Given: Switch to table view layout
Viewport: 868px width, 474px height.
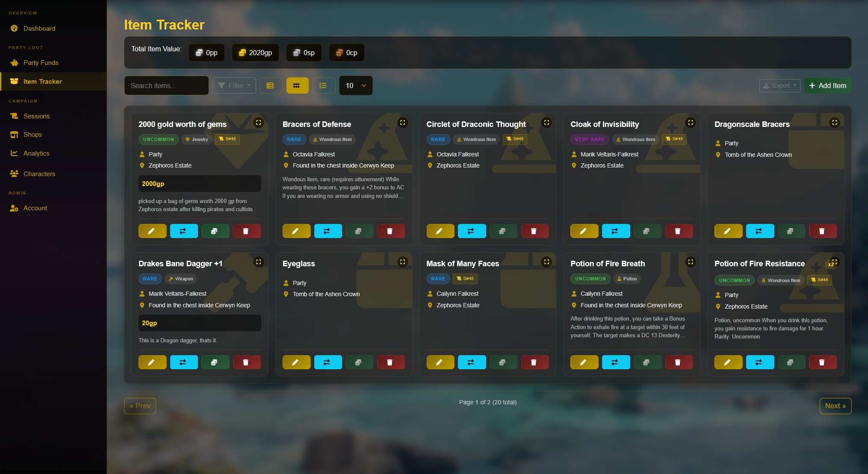Looking at the screenshot, I should (271, 85).
